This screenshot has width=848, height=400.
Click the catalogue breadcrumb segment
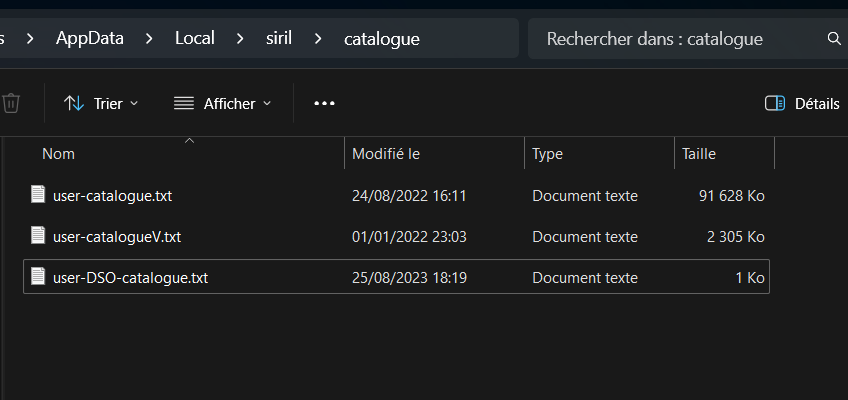click(x=381, y=39)
